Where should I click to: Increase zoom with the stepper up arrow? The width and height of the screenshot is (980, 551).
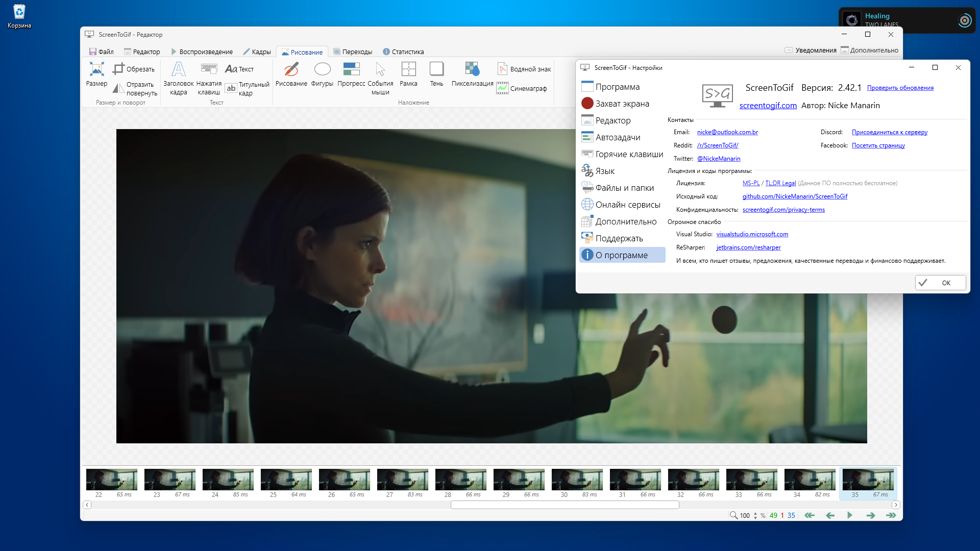pos(755,513)
